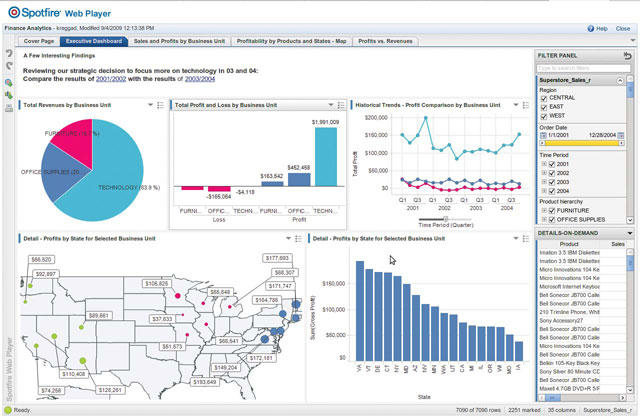Toggle the 2002 time period checkbox
The image size is (640, 416).
(552, 173)
